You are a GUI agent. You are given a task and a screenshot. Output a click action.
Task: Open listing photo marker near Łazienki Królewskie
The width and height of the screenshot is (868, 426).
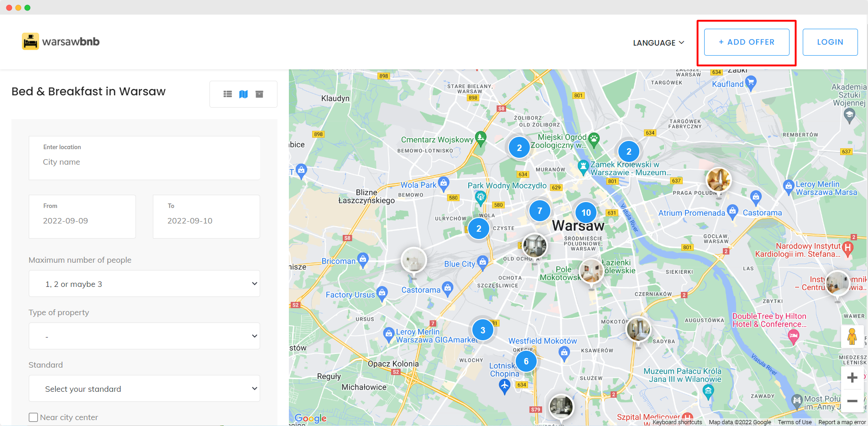pos(591,271)
